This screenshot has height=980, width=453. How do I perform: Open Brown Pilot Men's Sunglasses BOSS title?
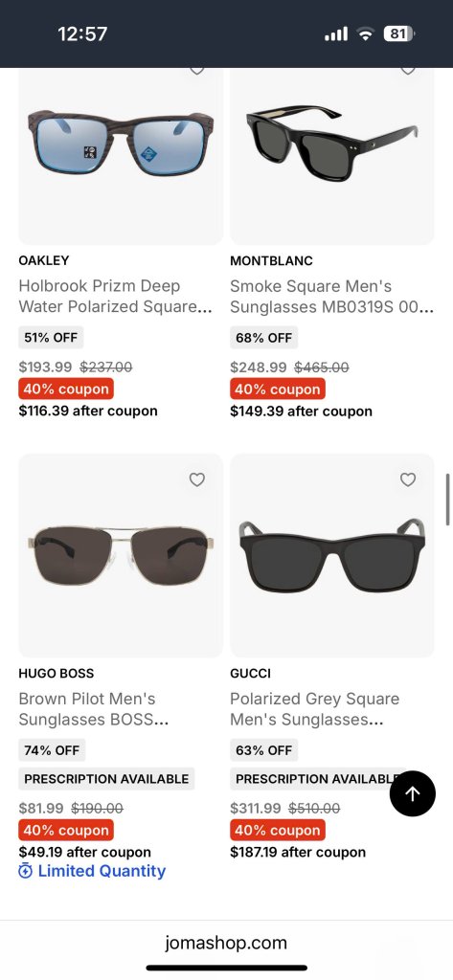[94, 709]
